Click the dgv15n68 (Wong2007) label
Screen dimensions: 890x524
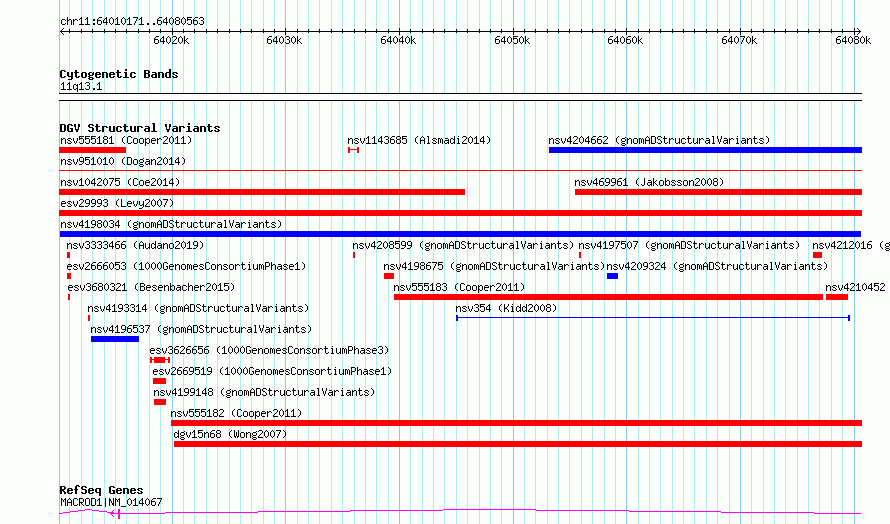point(230,434)
